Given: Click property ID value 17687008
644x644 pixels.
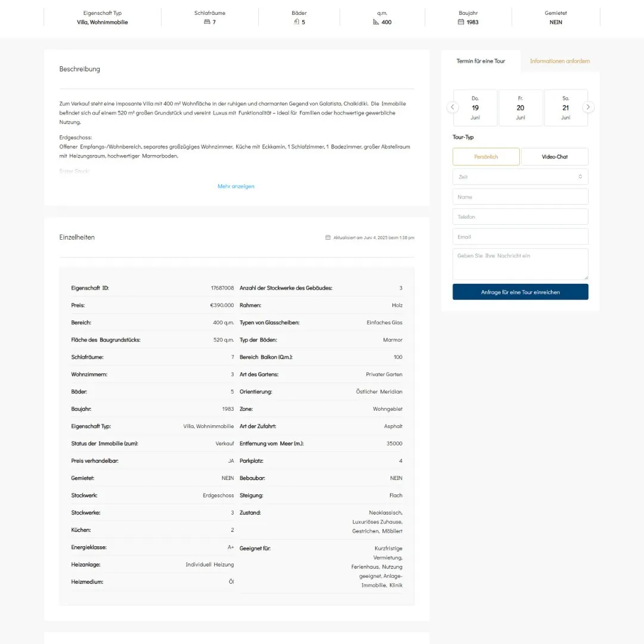Looking at the screenshot, I should tap(222, 288).
